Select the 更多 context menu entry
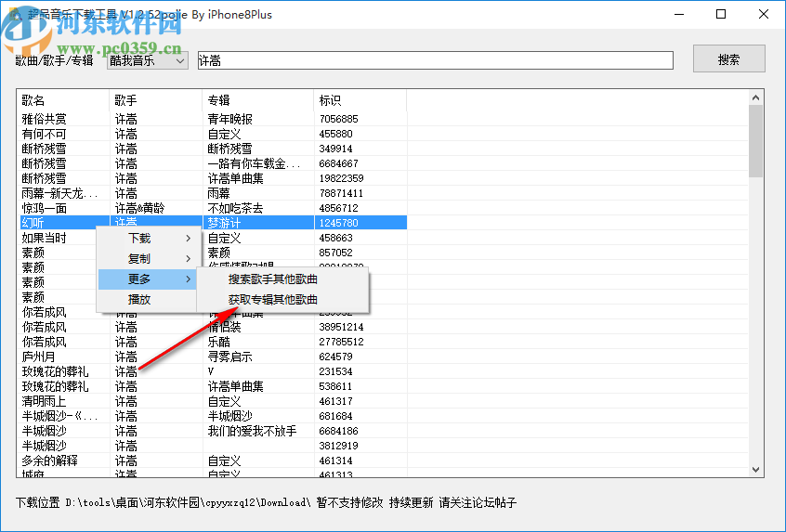 pos(148,279)
